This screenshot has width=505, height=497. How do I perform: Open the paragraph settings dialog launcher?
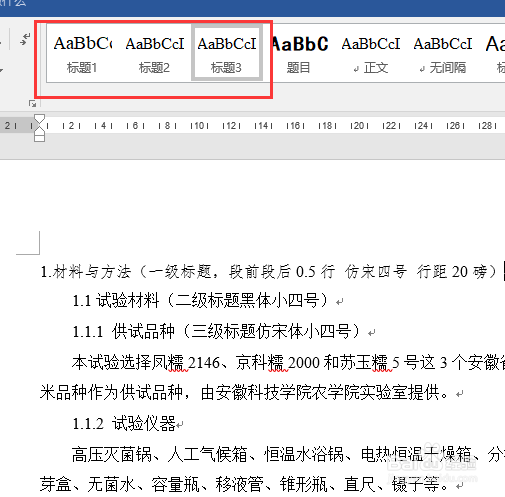32,104
